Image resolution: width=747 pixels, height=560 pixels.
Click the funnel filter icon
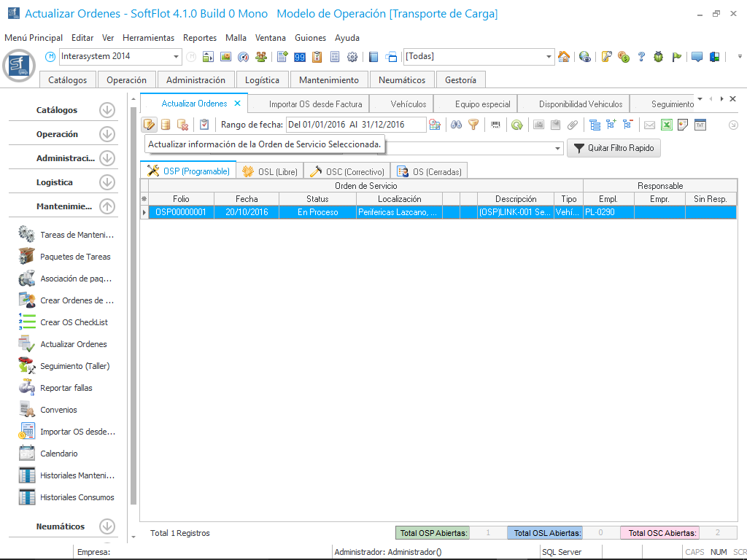coord(473,125)
